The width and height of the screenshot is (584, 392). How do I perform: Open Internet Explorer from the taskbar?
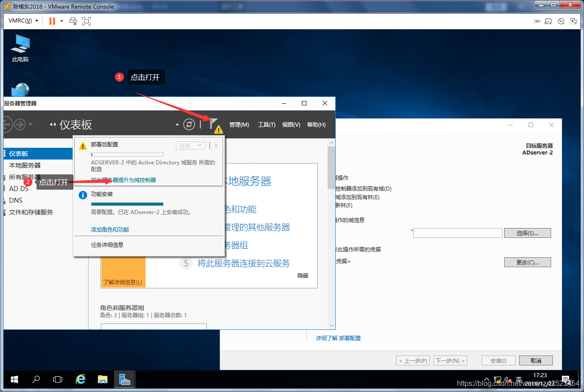(81, 379)
